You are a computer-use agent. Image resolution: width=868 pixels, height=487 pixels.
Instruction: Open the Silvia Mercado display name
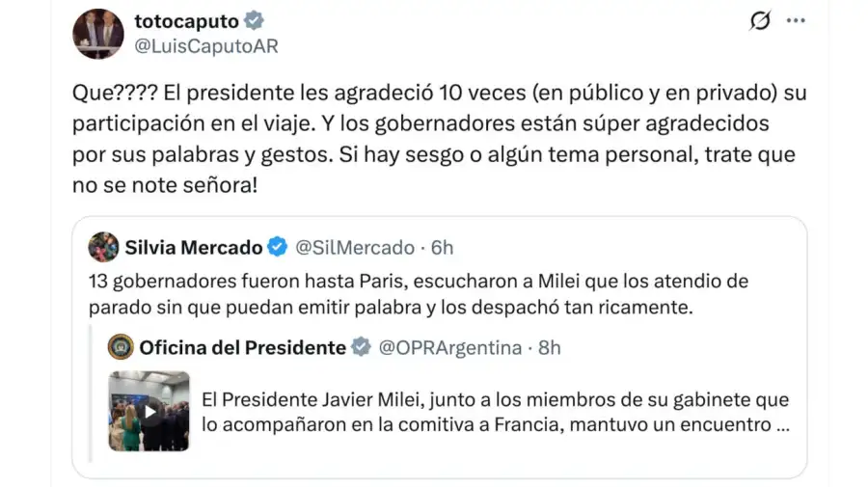click(x=193, y=248)
